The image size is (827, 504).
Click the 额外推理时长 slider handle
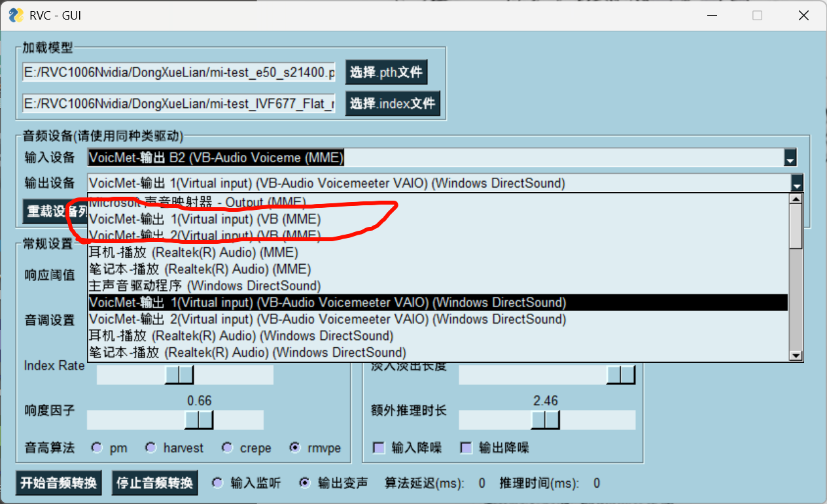(x=544, y=420)
